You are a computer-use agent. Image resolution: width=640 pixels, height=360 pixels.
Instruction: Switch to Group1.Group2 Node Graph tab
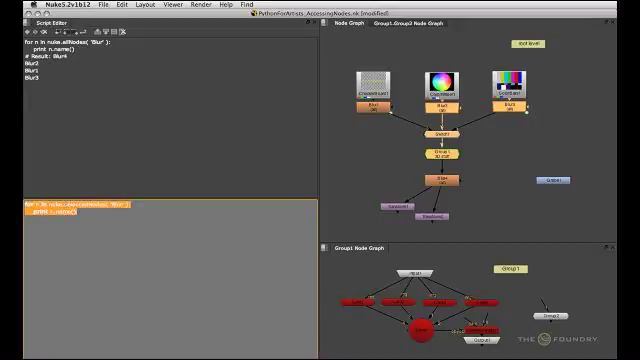(x=408, y=23)
